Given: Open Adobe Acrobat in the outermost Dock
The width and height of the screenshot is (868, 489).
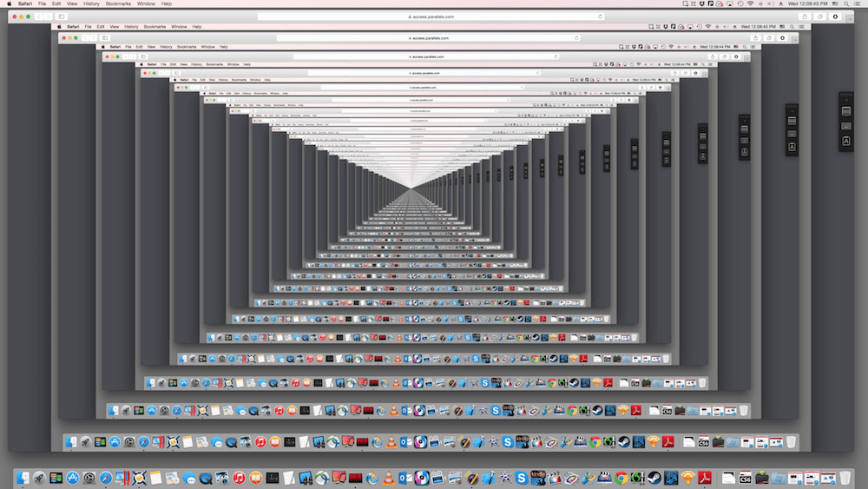Looking at the screenshot, I should [704, 478].
